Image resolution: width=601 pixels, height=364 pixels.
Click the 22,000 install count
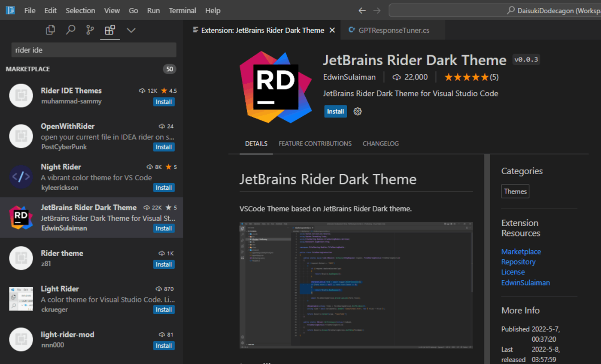click(411, 77)
